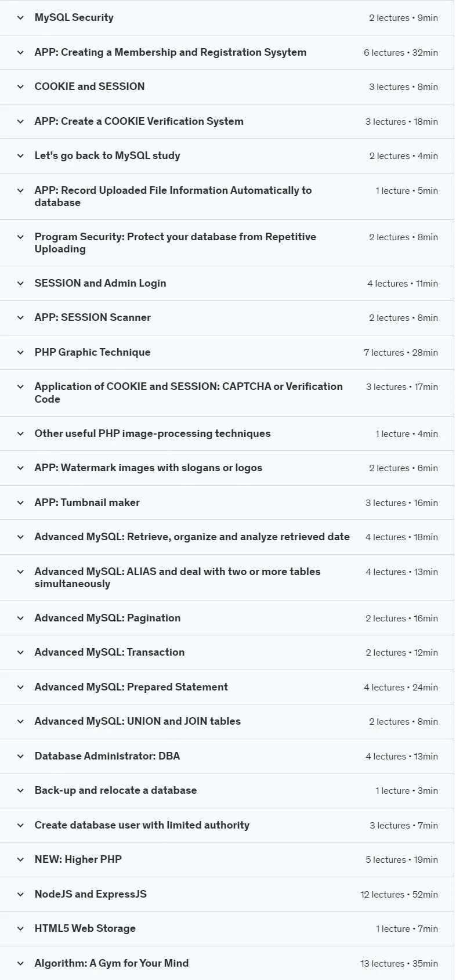Select NEW: Higher PHP section
This screenshot has height=980, width=456.
(x=78, y=859)
